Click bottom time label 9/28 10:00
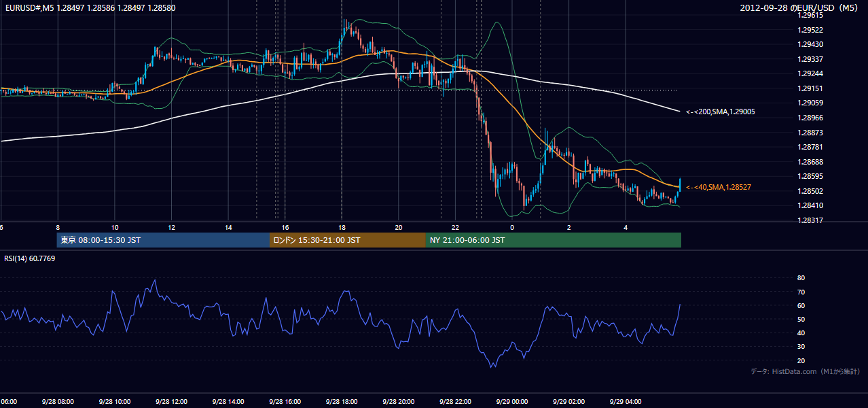Viewport: 868px width, 408px height. click(x=114, y=402)
